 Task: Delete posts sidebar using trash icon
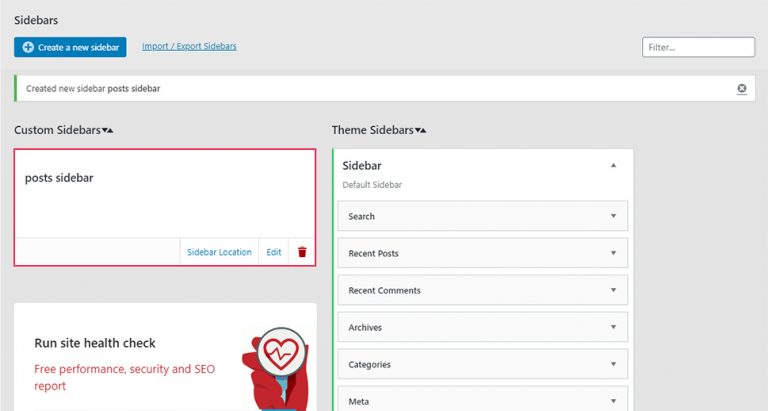tap(302, 252)
